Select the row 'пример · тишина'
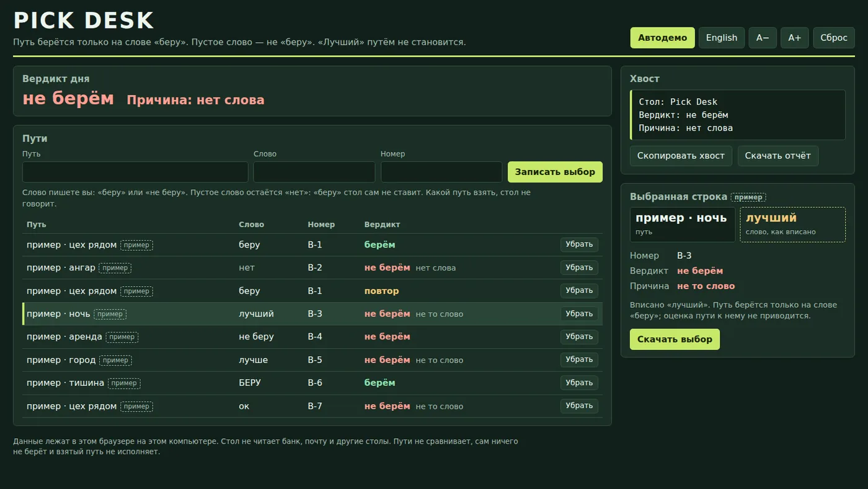This screenshot has height=489, width=868. 312,383
